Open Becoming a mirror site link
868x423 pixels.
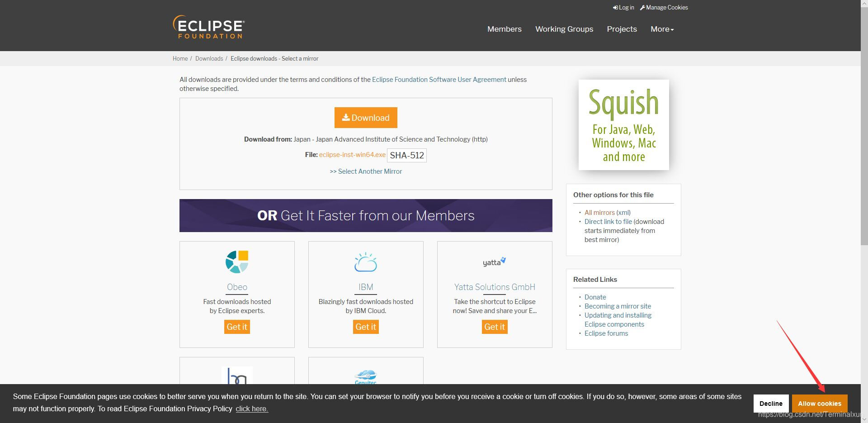tap(618, 306)
